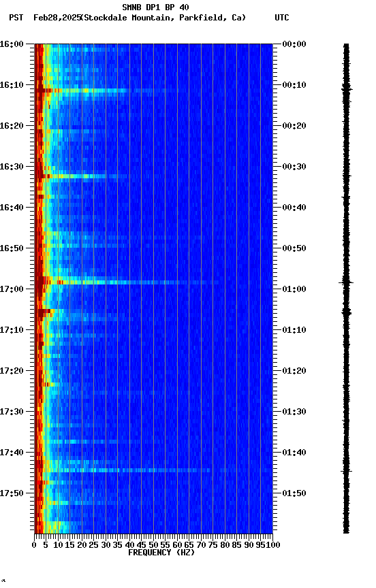Click the 70 Hz frequency axis label
The height and width of the screenshot is (588, 376).
(201, 545)
